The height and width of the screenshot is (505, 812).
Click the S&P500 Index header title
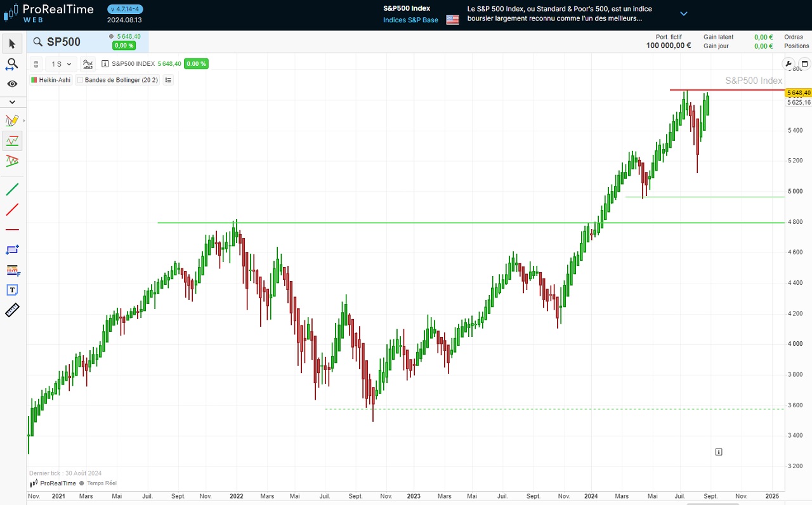click(407, 8)
